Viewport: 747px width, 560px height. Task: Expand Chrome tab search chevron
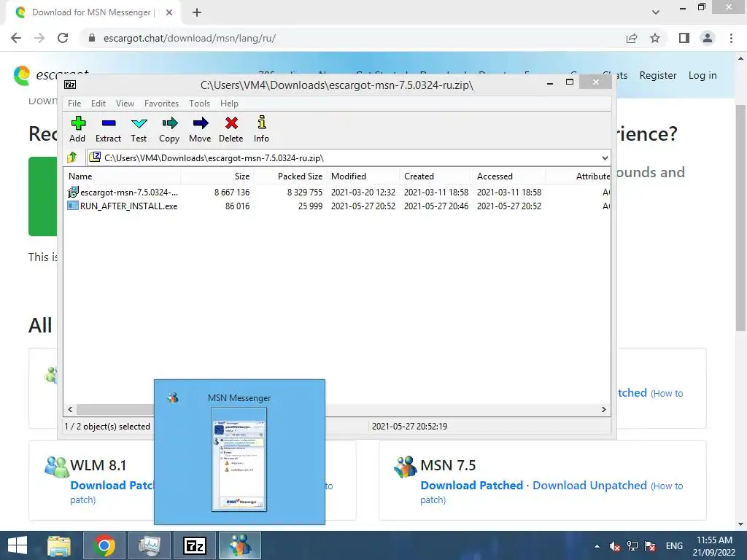[656, 12]
